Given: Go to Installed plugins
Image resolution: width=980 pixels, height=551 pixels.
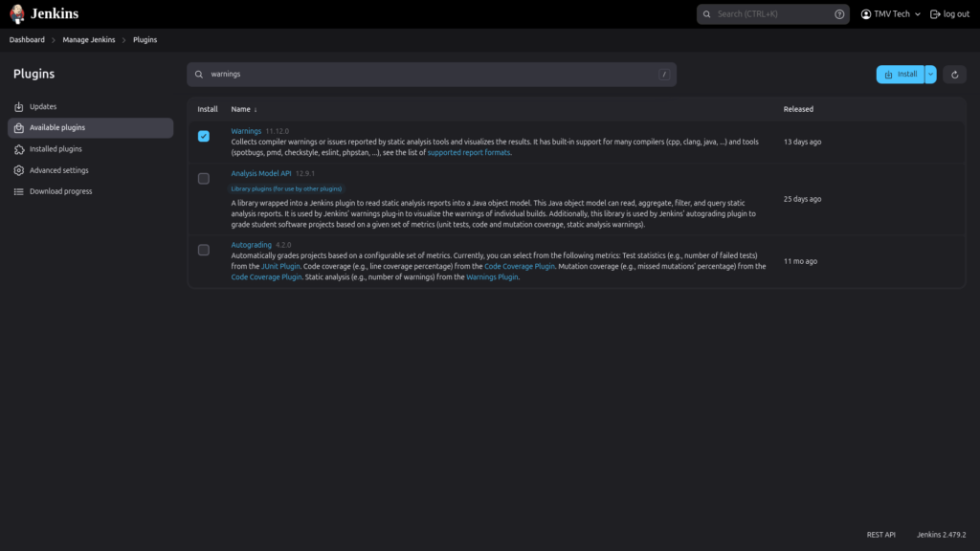Looking at the screenshot, I should (x=91, y=149).
